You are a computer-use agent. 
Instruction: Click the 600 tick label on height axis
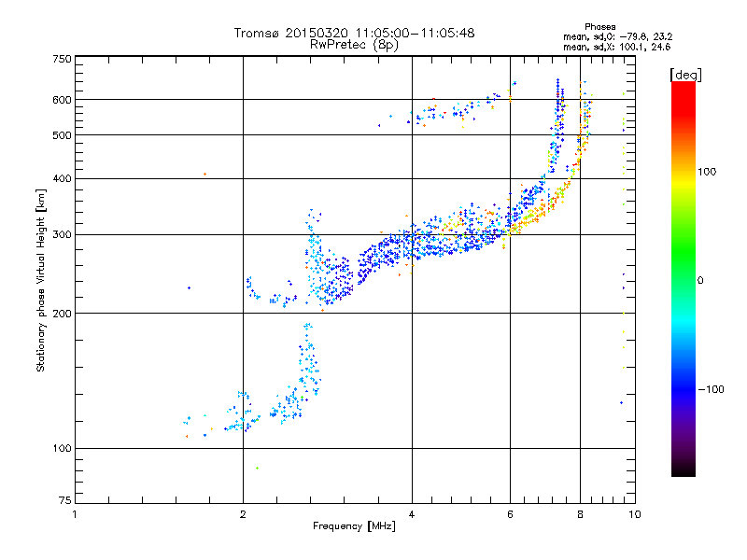pyautogui.click(x=62, y=100)
